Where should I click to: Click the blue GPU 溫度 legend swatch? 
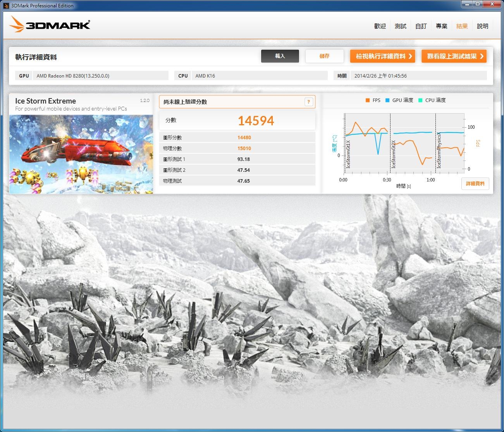click(x=387, y=100)
